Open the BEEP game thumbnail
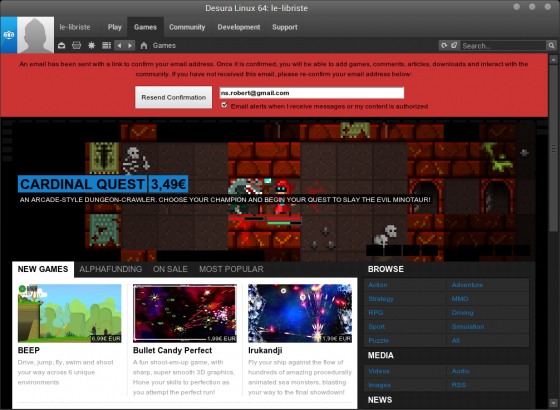The width and height of the screenshot is (560, 410). [x=70, y=313]
